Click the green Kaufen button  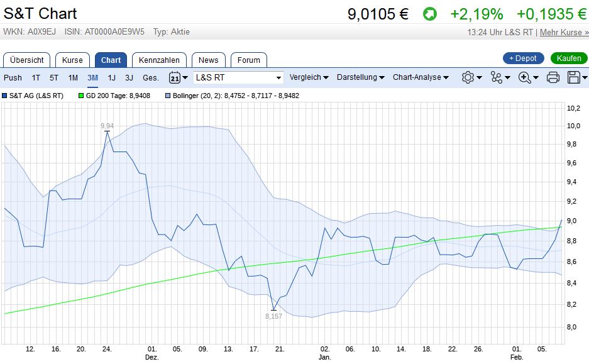pos(568,57)
